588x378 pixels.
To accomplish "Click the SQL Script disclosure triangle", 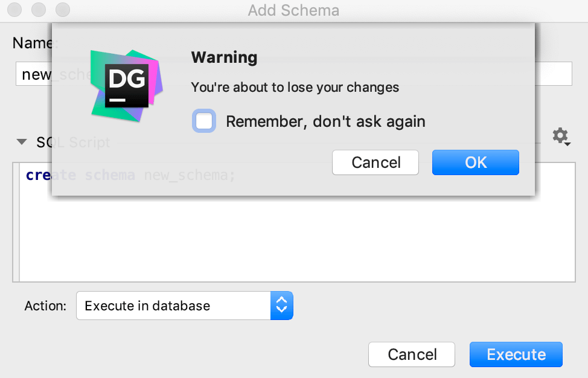I will click(22, 142).
